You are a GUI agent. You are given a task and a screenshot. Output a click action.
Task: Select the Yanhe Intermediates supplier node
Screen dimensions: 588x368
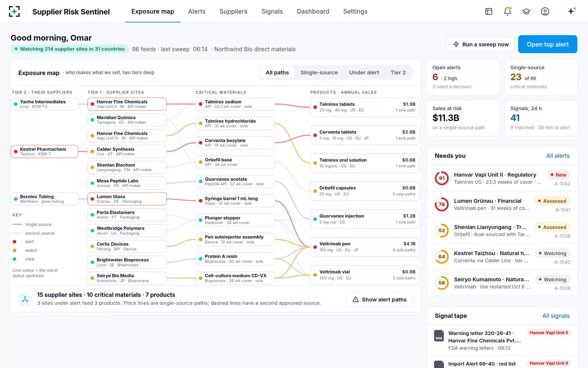45,104
